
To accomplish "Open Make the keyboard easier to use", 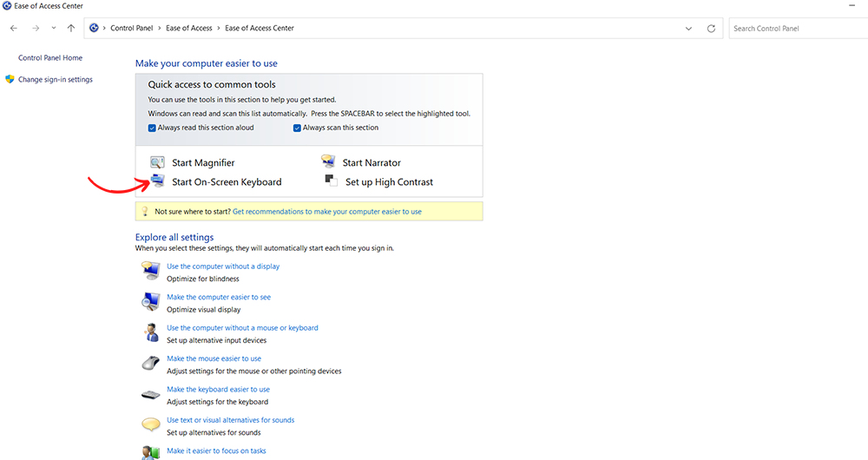I will [218, 389].
